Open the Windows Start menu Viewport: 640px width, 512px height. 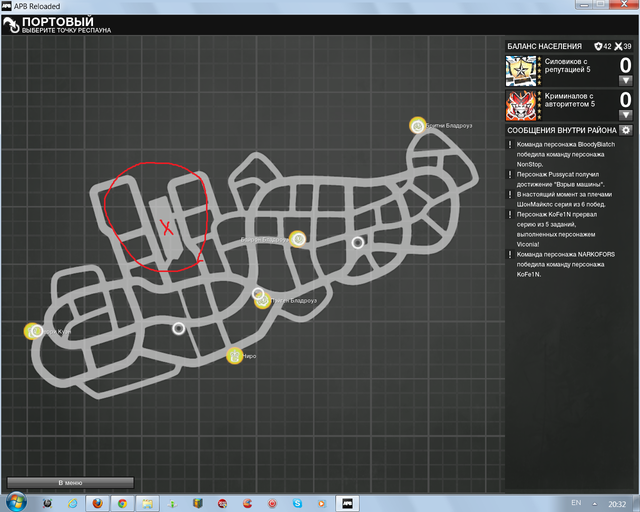[16, 503]
